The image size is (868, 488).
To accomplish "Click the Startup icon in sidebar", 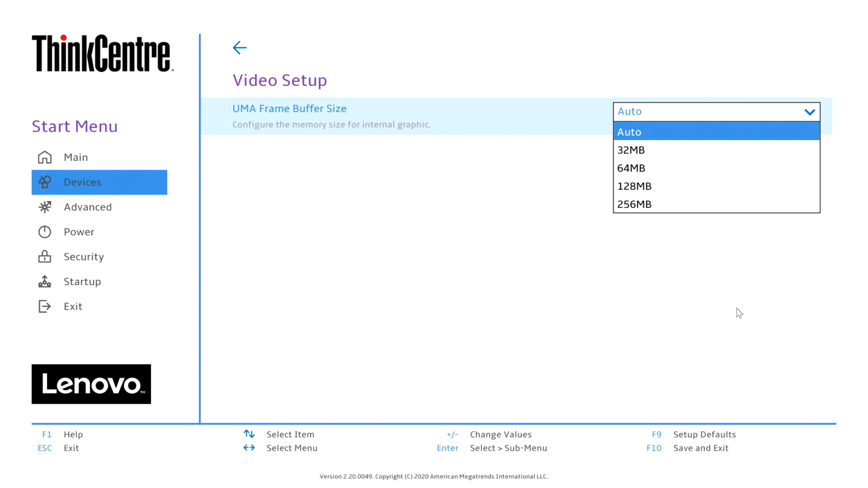I will coord(45,281).
